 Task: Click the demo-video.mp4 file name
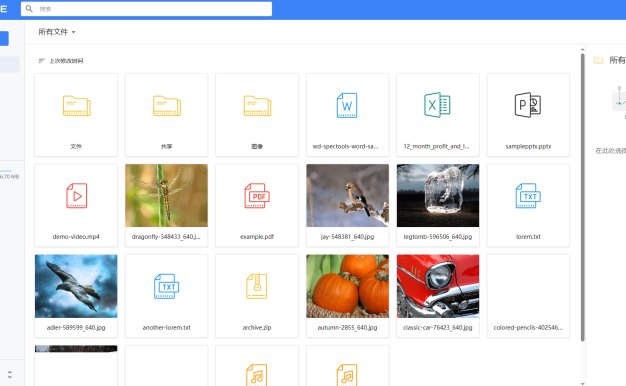click(76, 237)
